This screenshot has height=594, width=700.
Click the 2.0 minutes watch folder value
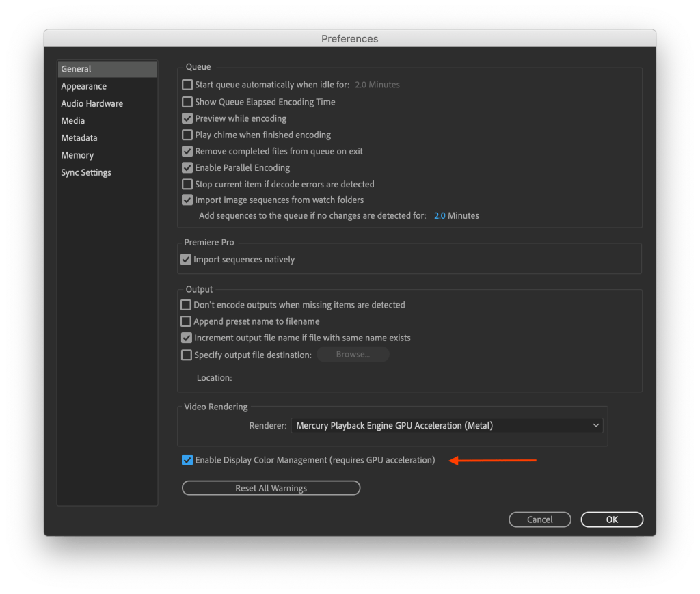pyautogui.click(x=440, y=215)
